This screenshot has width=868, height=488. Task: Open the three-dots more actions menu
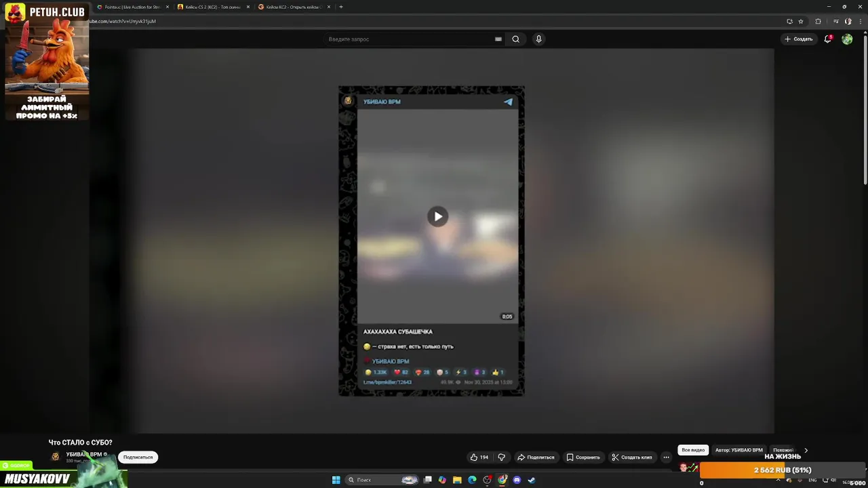pos(666,457)
